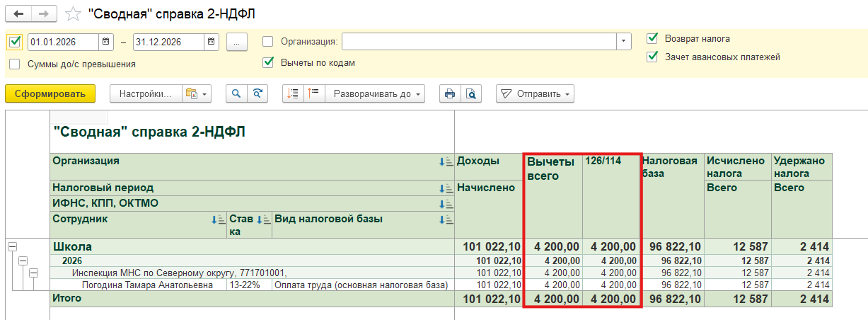868x320 pixels.
Task: Select Итого withheld tax 2 414
Action: pos(802,299)
